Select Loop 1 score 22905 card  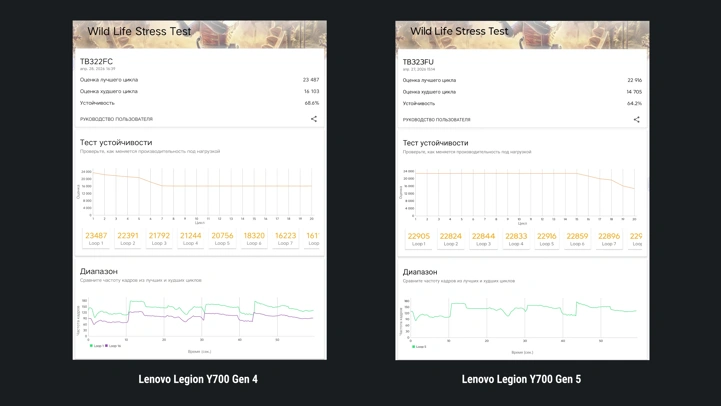click(418, 239)
